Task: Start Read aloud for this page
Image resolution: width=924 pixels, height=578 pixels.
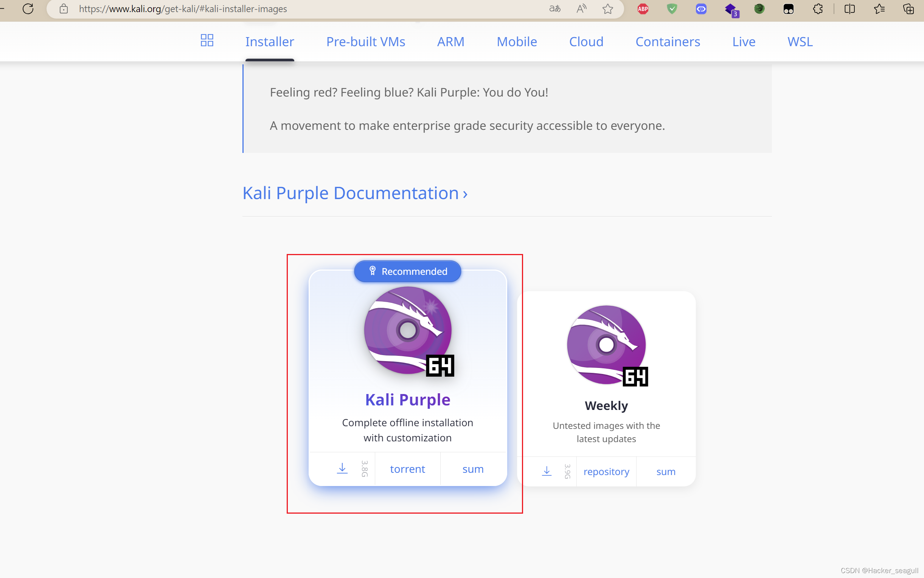Action: (x=581, y=9)
